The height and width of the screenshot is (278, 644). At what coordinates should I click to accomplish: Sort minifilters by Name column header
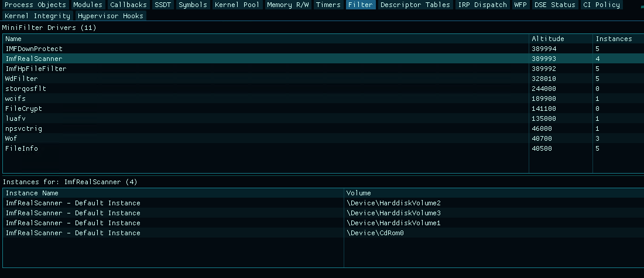[x=266, y=39]
